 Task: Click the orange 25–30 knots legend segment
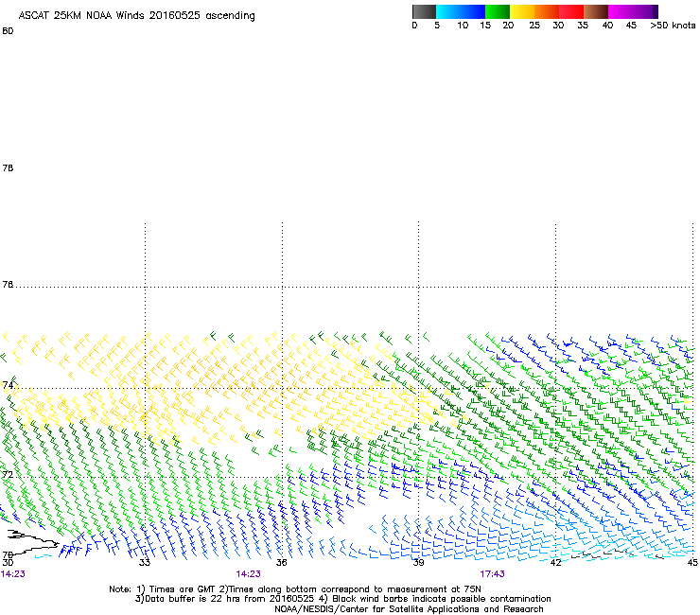[x=547, y=11]
